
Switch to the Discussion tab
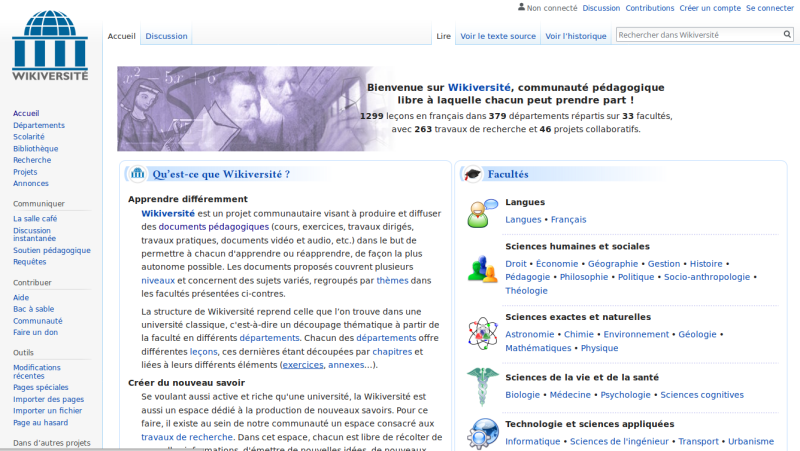click(x=166, y=36)
